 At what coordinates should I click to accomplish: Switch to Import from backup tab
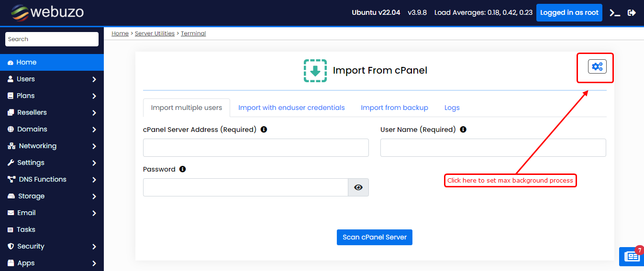coord(394,108)
